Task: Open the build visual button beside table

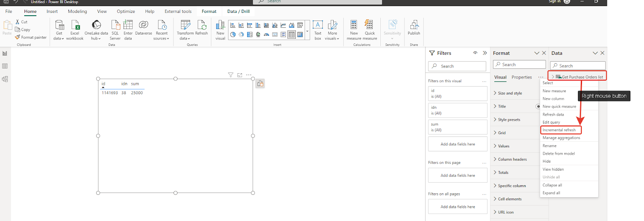Action: [260, 83]
